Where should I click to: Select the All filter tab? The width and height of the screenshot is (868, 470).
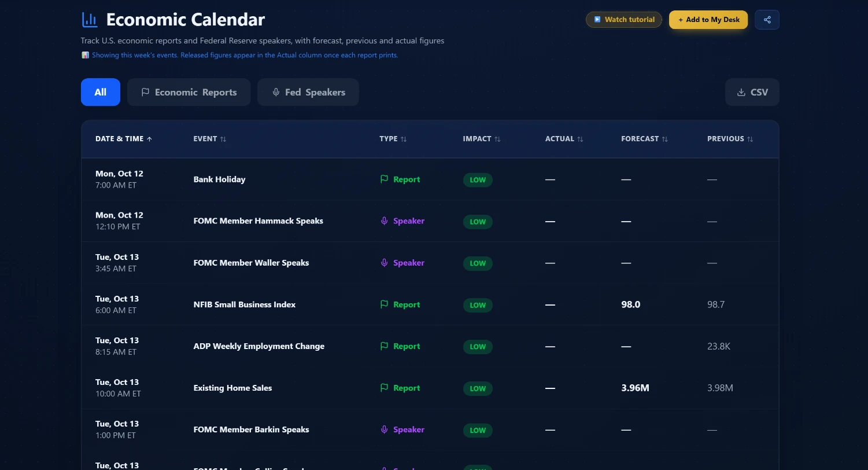coord(101,92)
